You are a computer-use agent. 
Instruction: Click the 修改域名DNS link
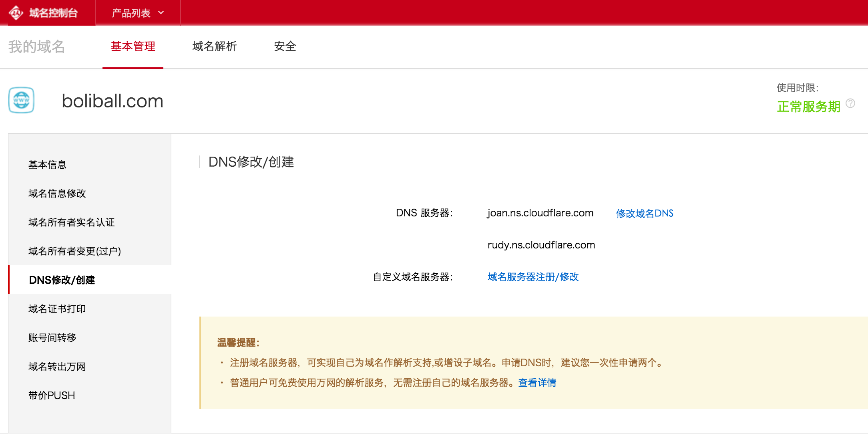click(644, 214)
